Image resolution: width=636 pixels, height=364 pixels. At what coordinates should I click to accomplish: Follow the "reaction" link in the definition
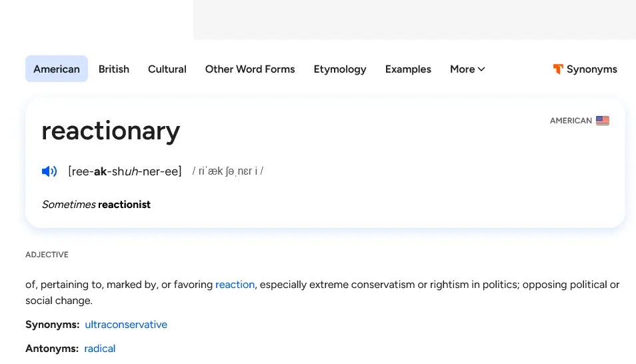tap(235, 285)
